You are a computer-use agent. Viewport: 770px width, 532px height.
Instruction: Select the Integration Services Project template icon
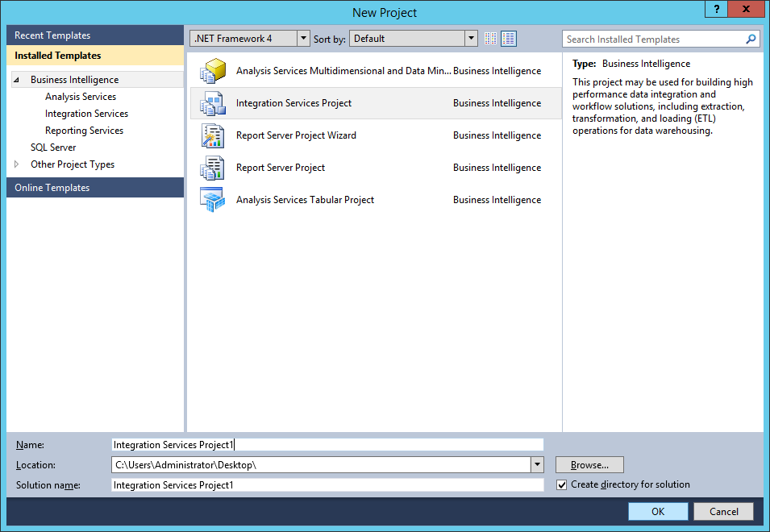212,103
